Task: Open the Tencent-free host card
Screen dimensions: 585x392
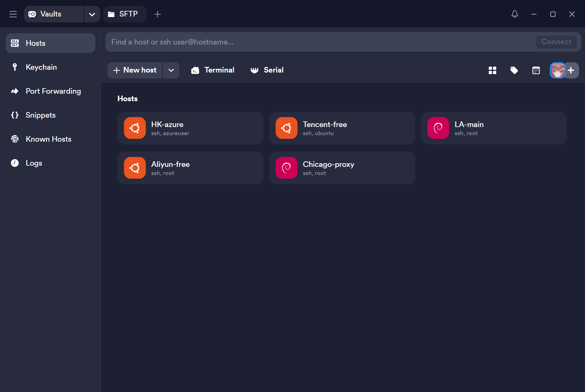Action: (342, 128)
